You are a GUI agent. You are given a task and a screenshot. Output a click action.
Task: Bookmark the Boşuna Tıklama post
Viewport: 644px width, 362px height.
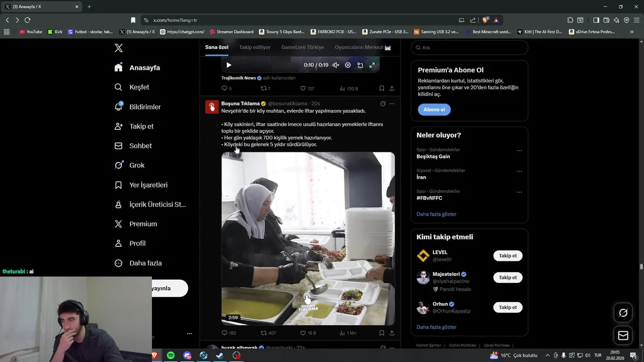[x=382, y=333]
